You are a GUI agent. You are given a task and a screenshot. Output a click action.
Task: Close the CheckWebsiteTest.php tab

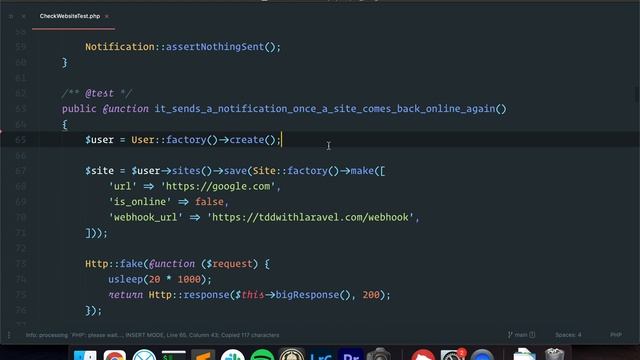107,16
